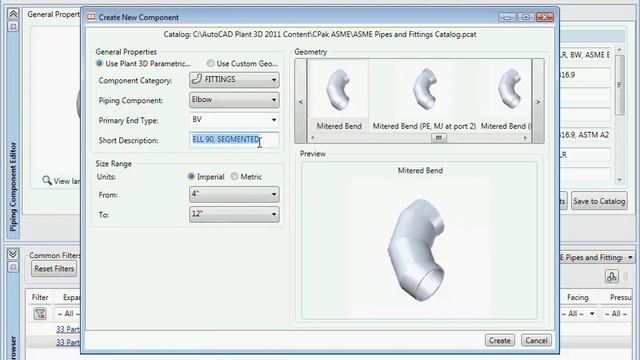Click the 3D preview of Mitered Bend
The width and height of the screenshot is (640, 360).
[x=420, y=249]
